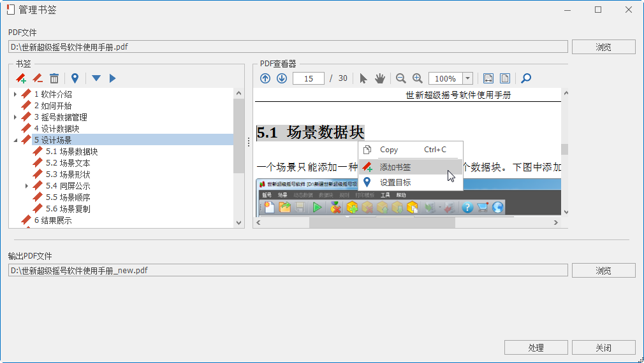Click the PDF文件 path field
The height and width of the screenshot is (363, 644).
coord(288,46)
